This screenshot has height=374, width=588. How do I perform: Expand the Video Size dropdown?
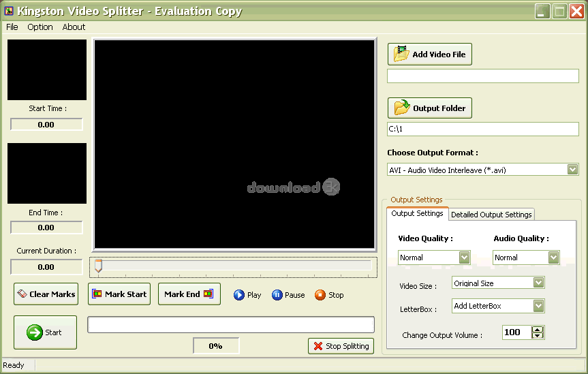[x=538, y=283]
